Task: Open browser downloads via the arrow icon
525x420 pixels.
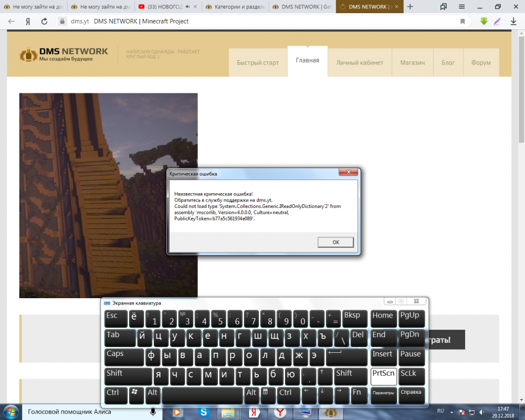Action: click(513, 22)
